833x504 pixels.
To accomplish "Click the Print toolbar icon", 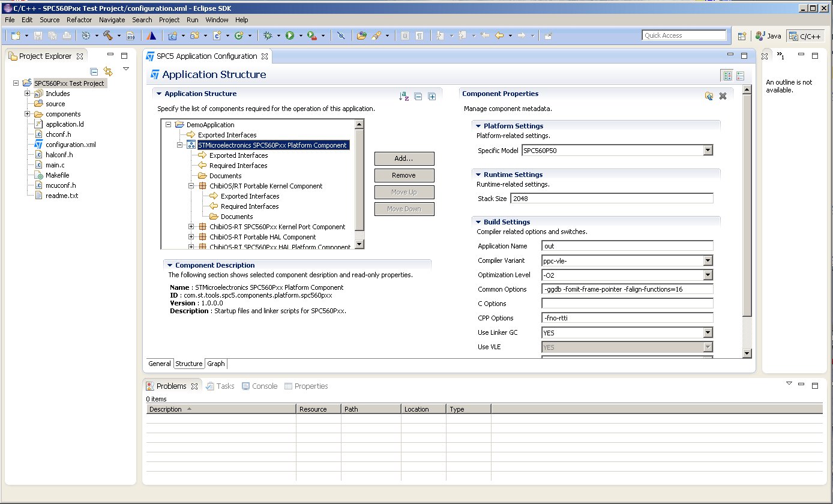I will [x=67, y=36].
